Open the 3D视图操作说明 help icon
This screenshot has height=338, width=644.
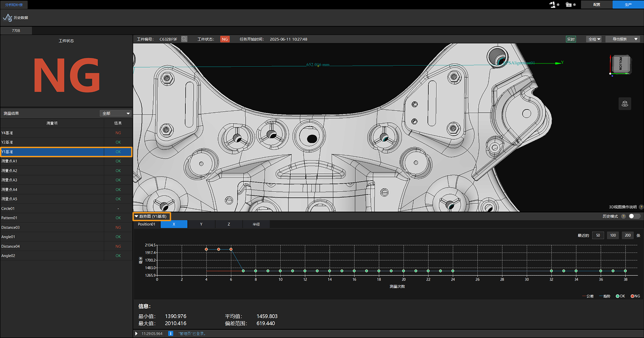click(641, 207)
